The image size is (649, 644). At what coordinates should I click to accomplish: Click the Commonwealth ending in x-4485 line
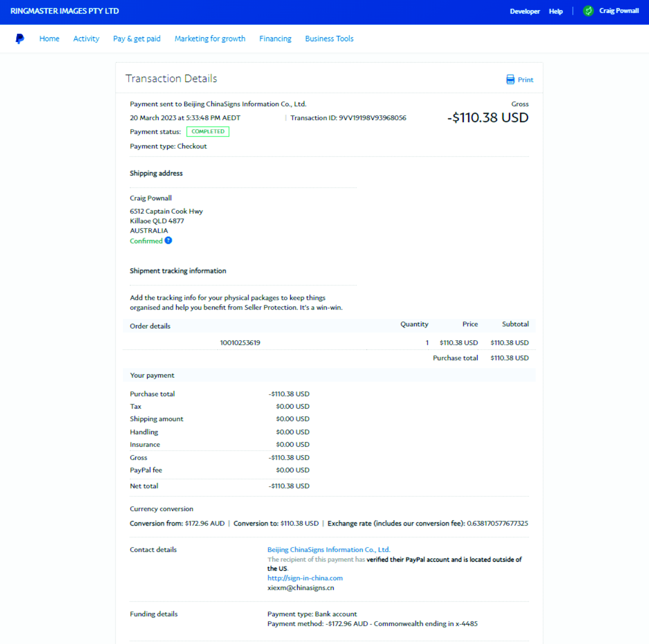pyautogui.click(x=372, y=624)
